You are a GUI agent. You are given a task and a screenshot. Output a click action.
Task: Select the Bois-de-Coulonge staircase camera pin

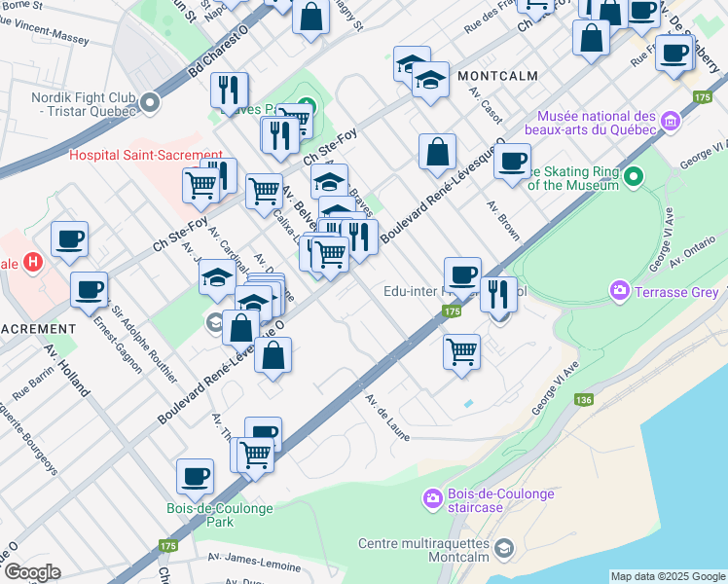click(433, 498)
